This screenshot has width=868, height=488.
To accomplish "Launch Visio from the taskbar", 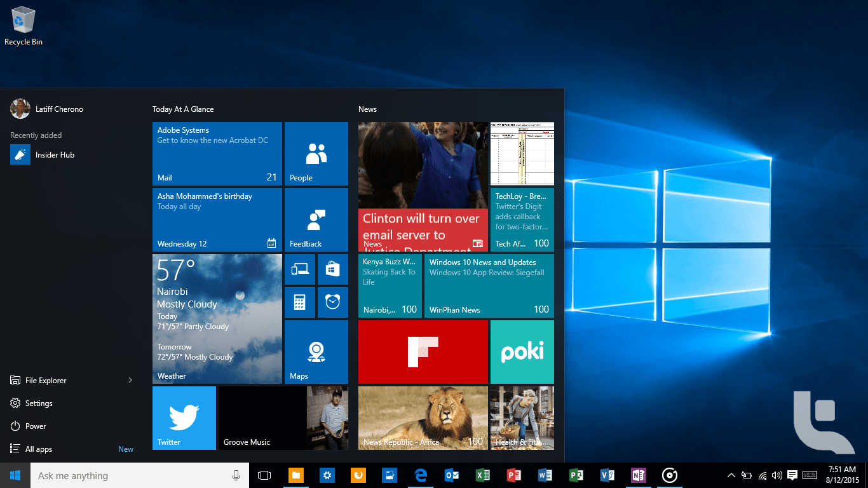I will click(607, 475).
